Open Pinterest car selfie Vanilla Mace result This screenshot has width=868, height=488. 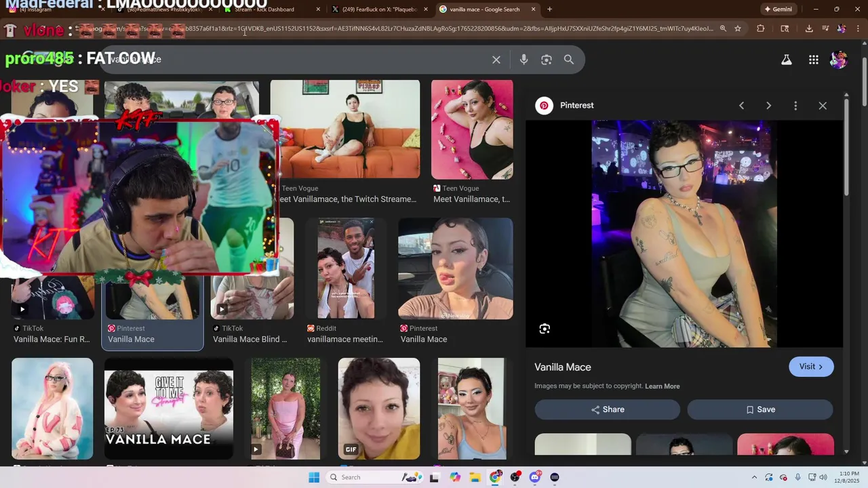pyautogui.click(x=456, y=268)
